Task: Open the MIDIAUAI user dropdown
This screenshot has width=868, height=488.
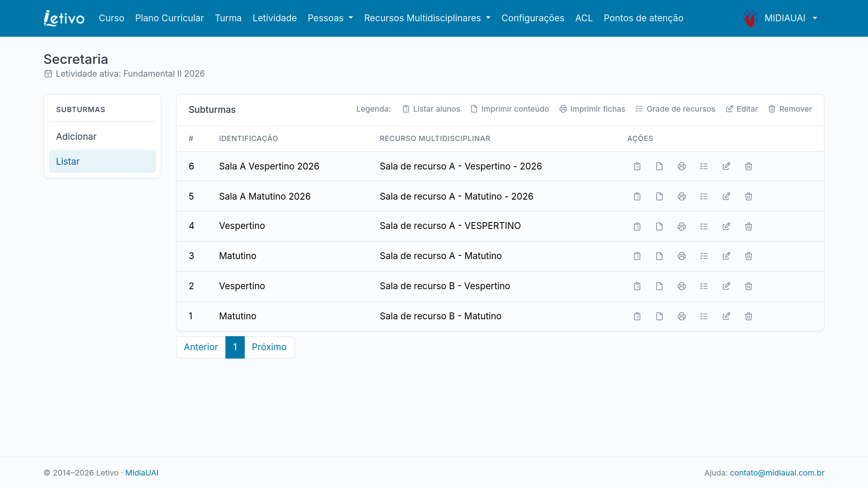Action: [x=780, y=18]
